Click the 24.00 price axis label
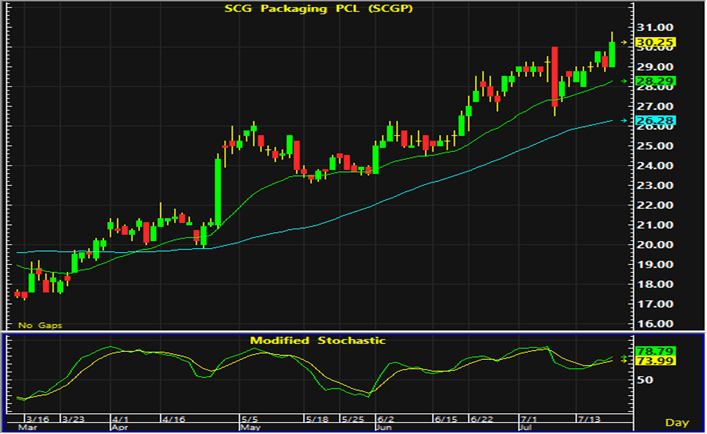 coord(655,165)
